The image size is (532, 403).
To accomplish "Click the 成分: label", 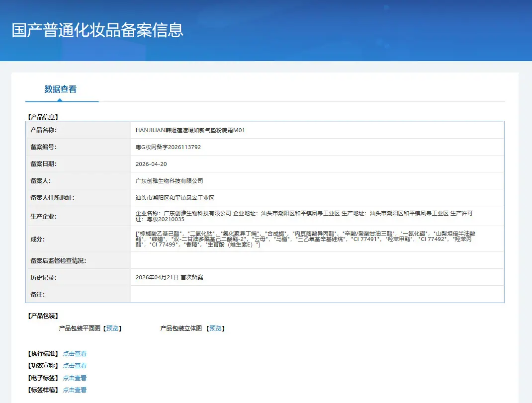I will (x=38, y=240).
